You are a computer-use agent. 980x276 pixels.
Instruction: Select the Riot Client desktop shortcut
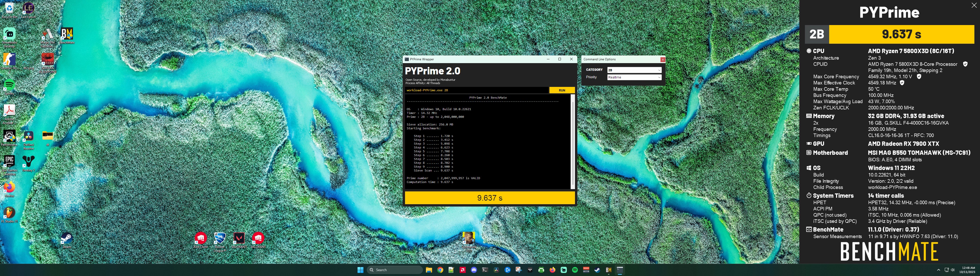click(x=201, y=240)
